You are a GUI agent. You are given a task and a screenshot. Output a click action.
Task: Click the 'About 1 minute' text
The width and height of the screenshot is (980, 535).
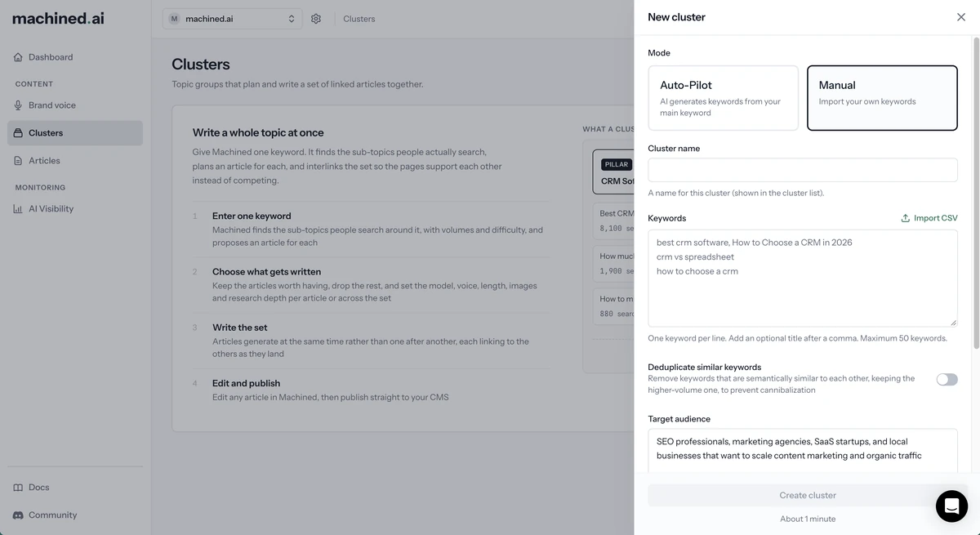tap(808, 519)
